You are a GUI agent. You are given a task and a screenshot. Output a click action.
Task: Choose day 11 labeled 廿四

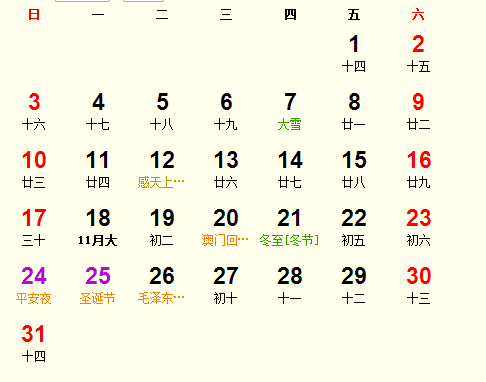pos(98,169)
